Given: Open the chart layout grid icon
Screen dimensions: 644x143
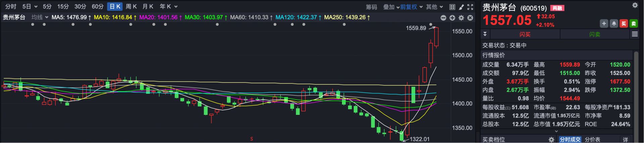Looking at the screenshot, I should (452, 7).
